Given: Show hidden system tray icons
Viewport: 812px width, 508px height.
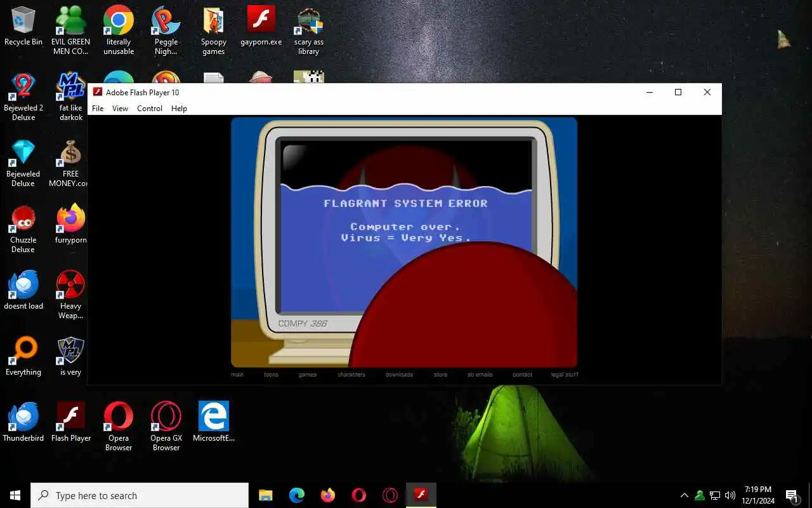Looking at the screenshot, I should pyautogui.click(x=684, y=495).
